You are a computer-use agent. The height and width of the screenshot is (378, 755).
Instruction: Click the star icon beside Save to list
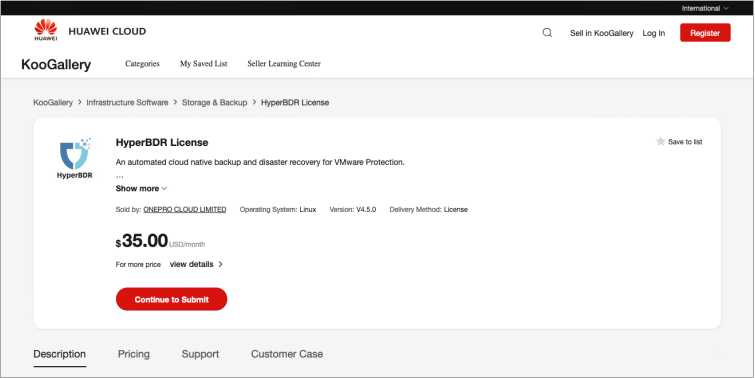(661, 142)
